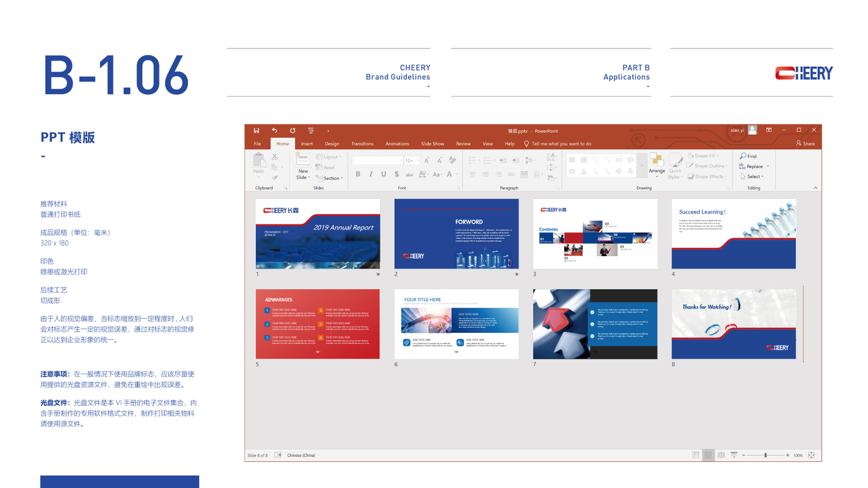This screenshot has width=868, height=488.
Task: Paste clipboard contents
Action: point(258,163)
